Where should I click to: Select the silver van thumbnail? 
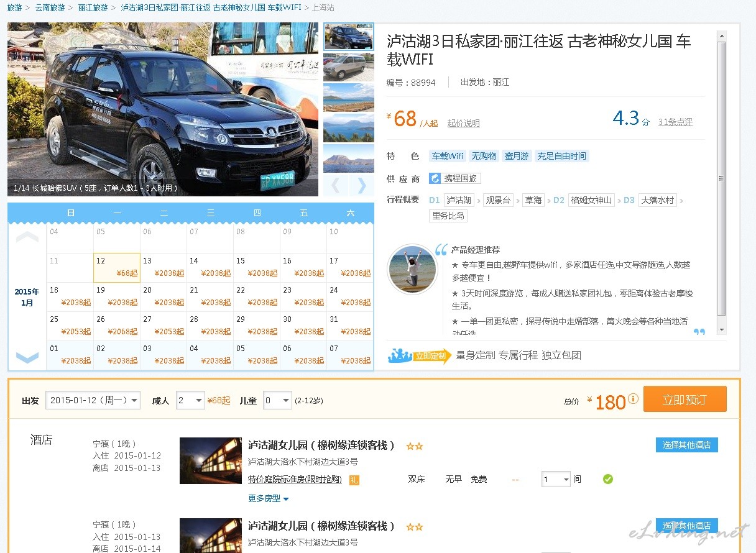coord(349,67)
